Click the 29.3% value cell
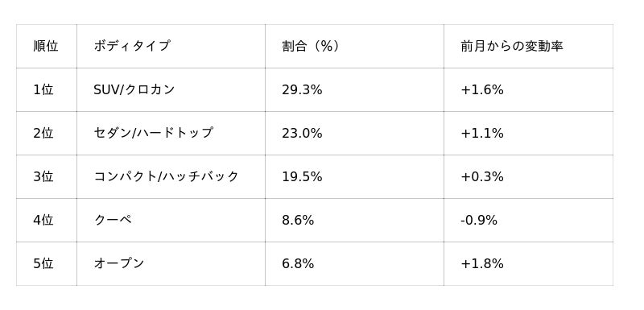Image resolution: width=644 pixels, height=310 pixels. 354,89
